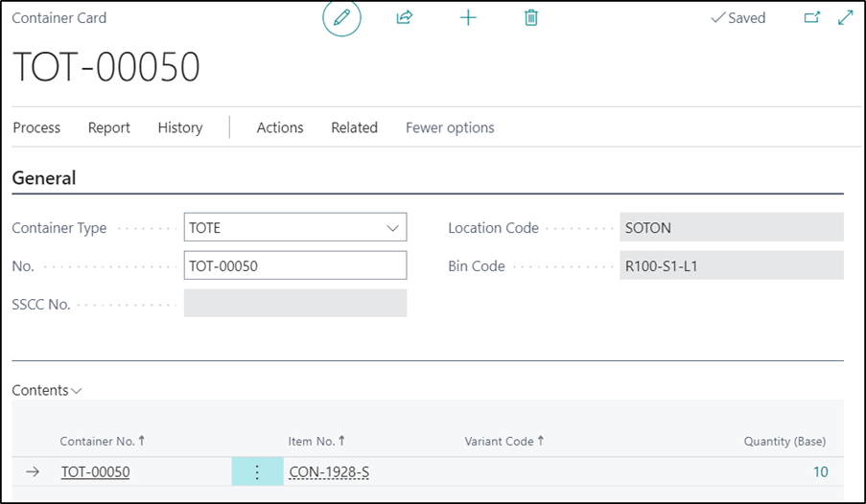
Task: Open row options three-dot menu
Action: [257, 471]
